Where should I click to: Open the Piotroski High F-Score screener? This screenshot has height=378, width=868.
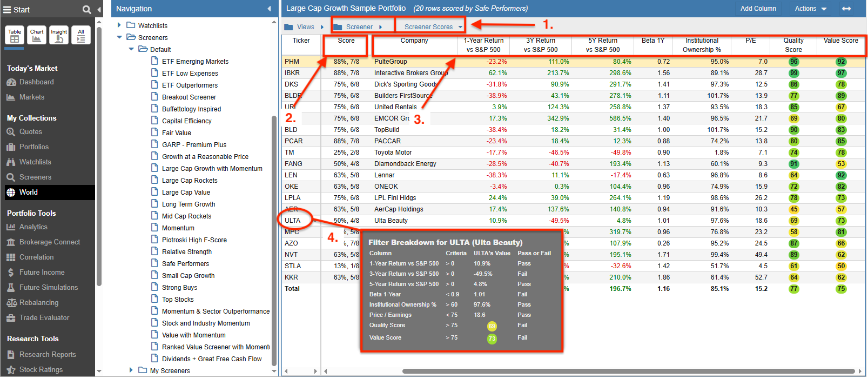[194, 240]
